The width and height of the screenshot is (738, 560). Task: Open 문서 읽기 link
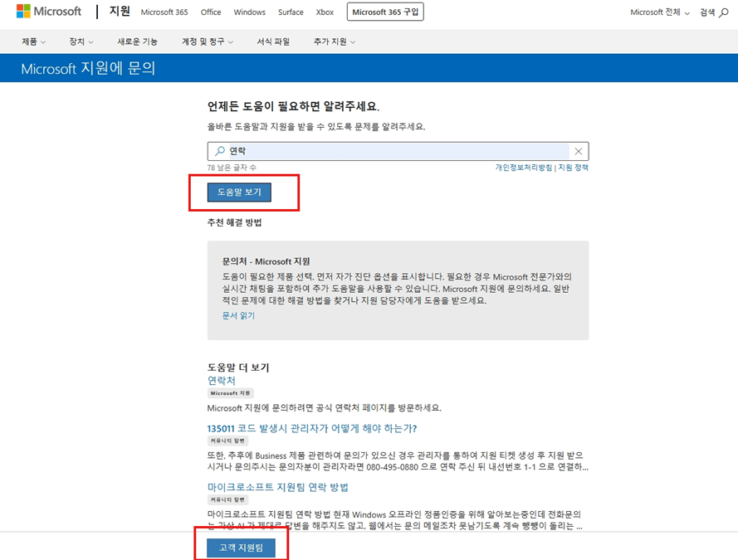pos(238,315)
